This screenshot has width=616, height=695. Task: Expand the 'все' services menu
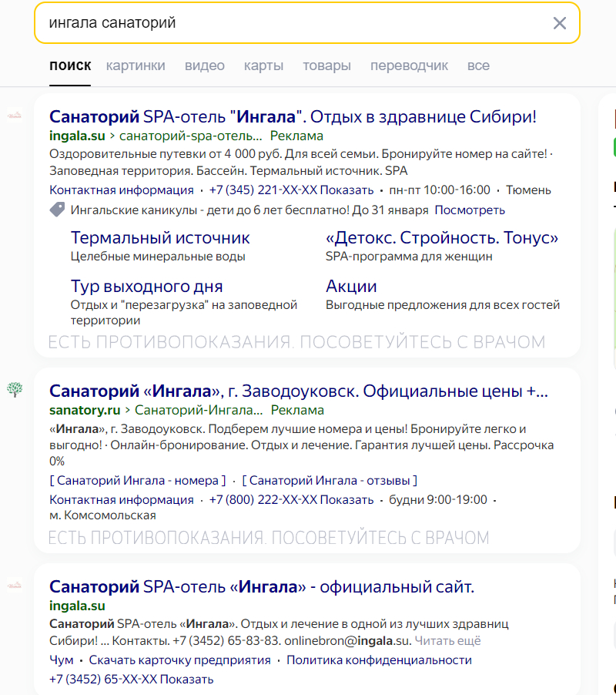pyautogui.click(x=478, y=65)
